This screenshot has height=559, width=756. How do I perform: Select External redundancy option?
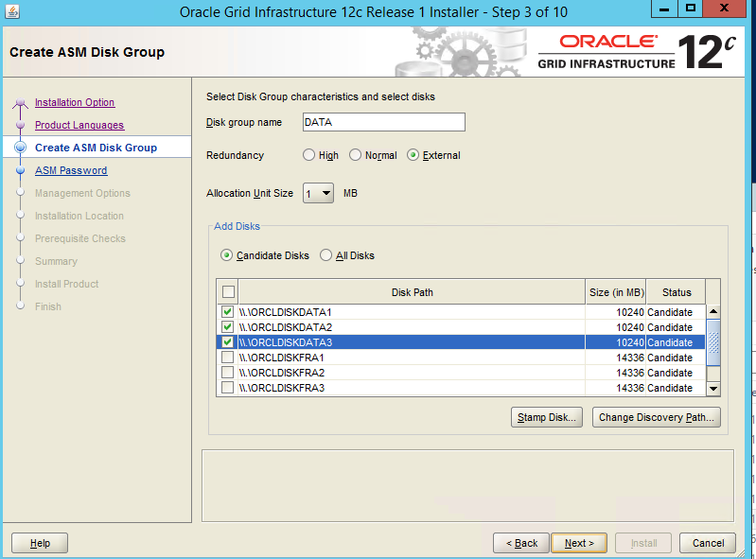(413, 155)
